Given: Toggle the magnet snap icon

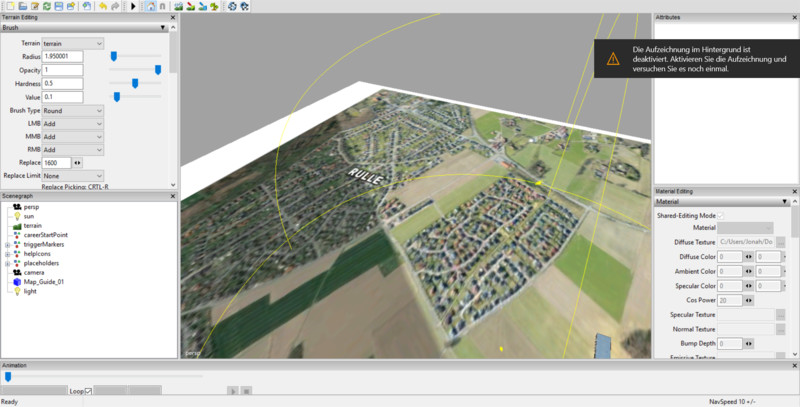Looking at the screenshot, I should (x=163, y=6).
